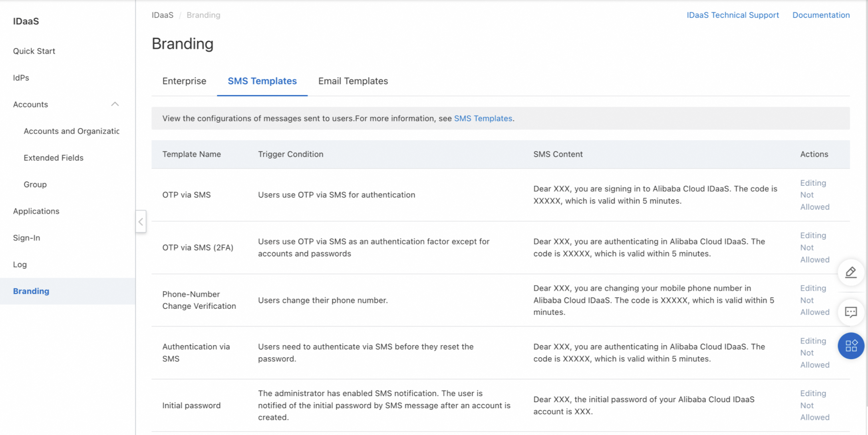868x435 pixels.
Task: Click Editing Not Allowed for Authentication via SMS
Action: pyautogui.click(x=814, y=353)
